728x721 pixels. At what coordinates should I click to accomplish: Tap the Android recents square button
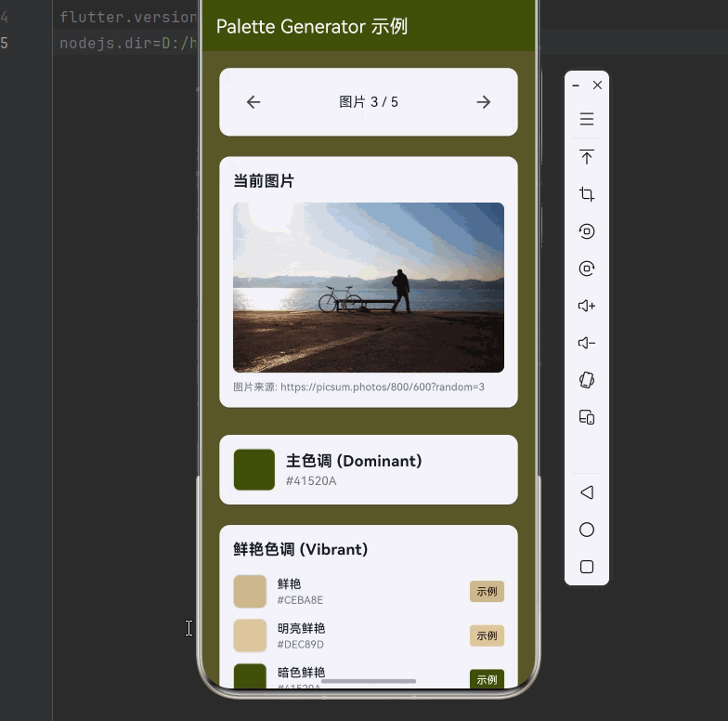tap(587, 567)
